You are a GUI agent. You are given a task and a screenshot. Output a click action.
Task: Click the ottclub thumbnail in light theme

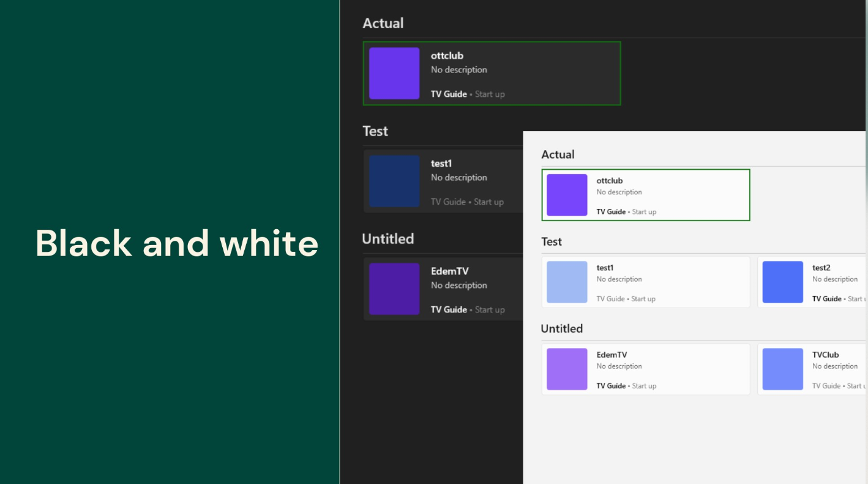click(567, 195)
